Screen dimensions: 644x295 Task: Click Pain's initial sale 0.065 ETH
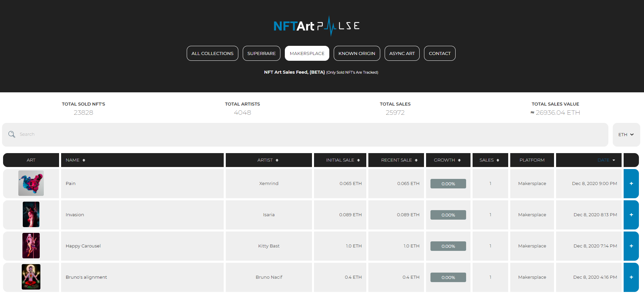pyautogui.click(x=351, y=184)
